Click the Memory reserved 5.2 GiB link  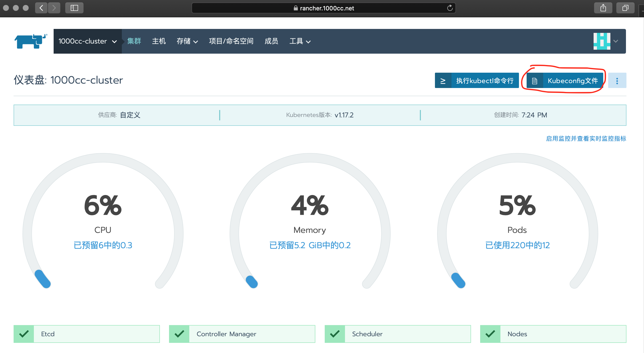310,245
